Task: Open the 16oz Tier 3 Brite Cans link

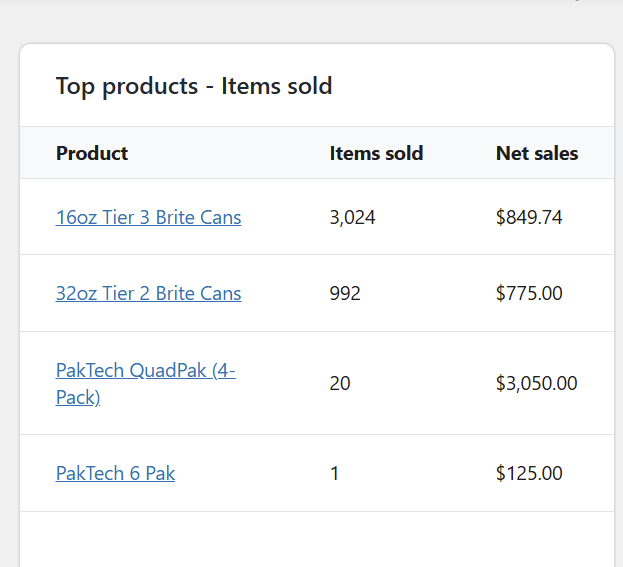Action: pyautogui.click(x=148, y=217)
